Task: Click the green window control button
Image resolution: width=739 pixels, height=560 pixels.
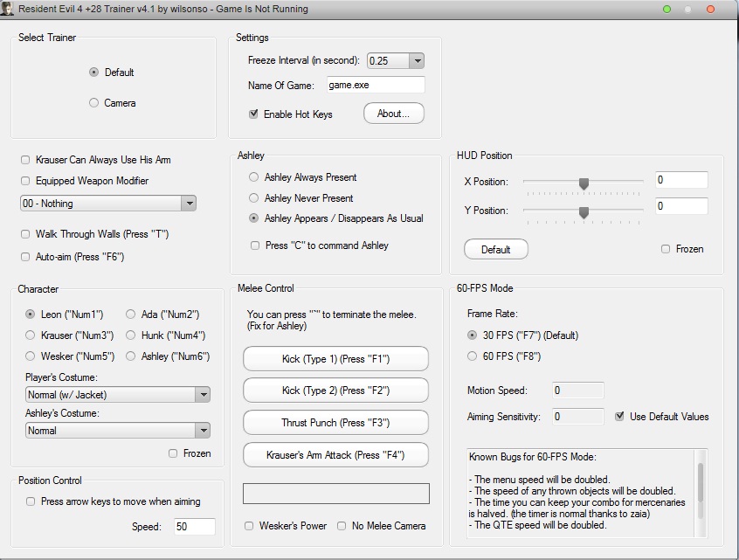Action: (x=667, y=9)
